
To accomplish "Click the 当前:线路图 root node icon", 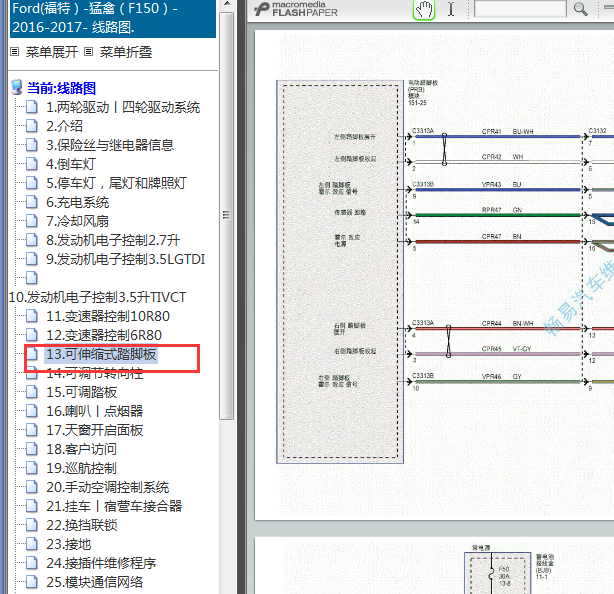I will (17, 88).
